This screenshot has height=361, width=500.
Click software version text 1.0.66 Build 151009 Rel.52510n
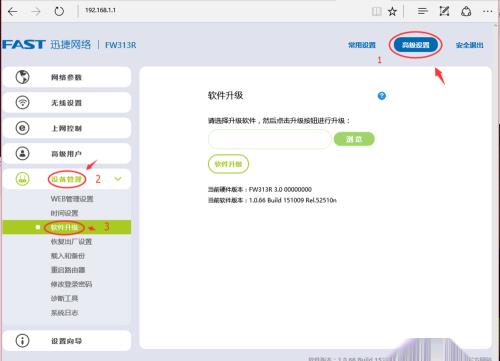(293, 200)
